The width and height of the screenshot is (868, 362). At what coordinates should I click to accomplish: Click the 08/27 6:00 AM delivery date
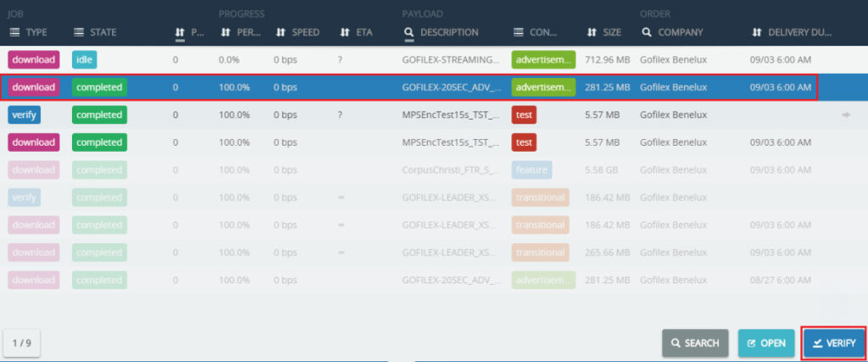tap(781, 280)
